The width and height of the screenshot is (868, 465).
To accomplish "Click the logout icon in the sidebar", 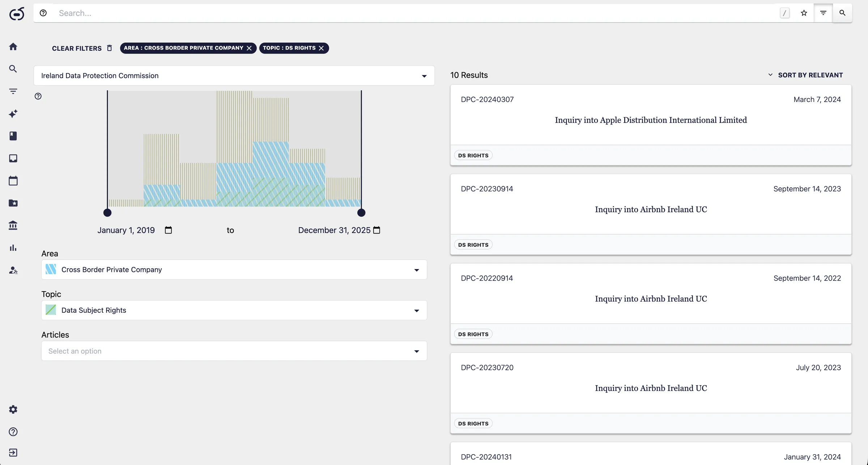I will (x=13, y=453).
